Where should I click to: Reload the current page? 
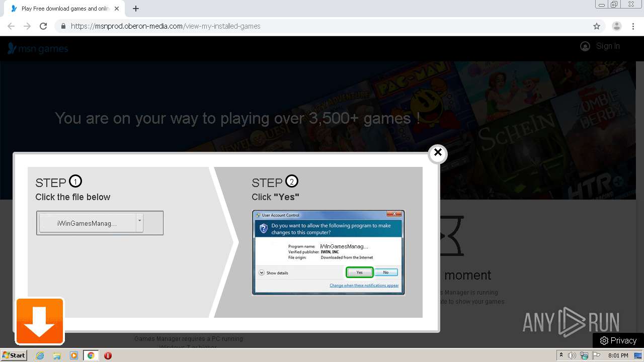43,26
